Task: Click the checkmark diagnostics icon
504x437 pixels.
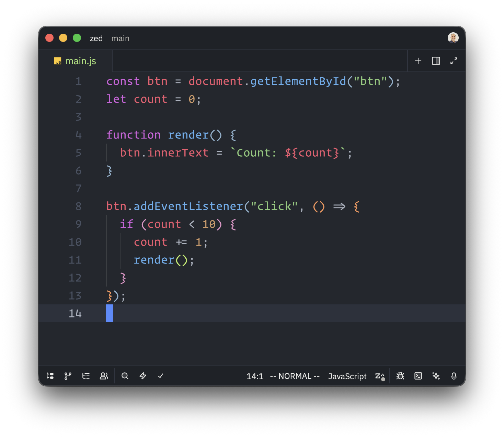Action: [x=161, y=376]
